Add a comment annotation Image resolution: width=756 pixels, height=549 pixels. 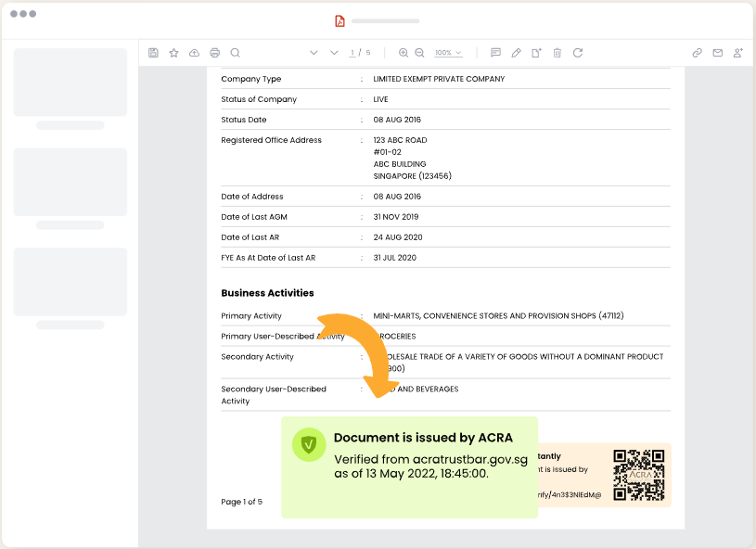495,53
